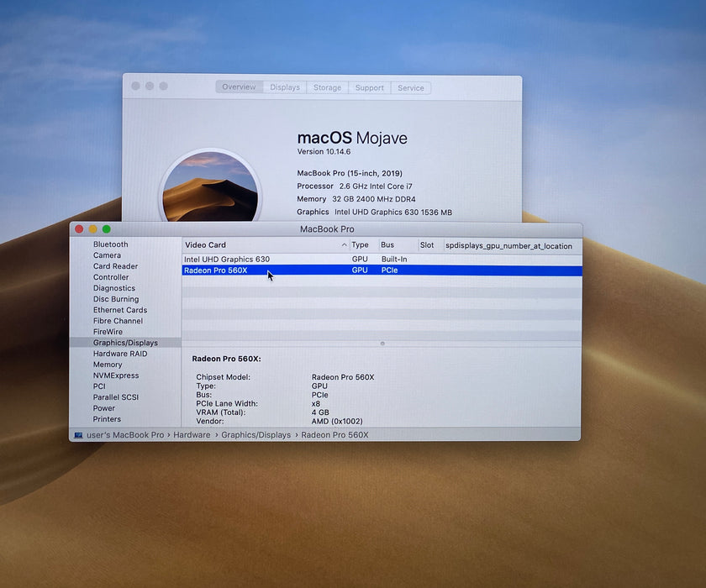Click the 32 GB 2400 MHz DDR4 value
The height and width of the screenshot is (588, 706).
pyautogui.click(x=374, y=199)
